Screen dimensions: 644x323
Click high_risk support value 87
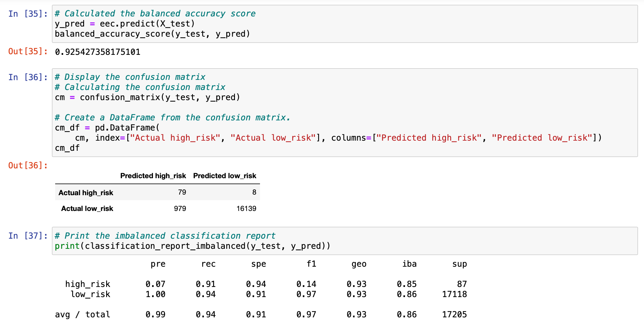pyautogui.click(x=462, y=284)
